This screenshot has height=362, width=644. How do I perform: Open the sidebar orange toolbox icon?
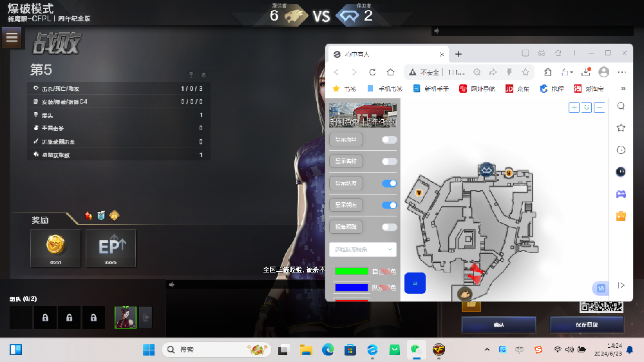tap(621, 216)
